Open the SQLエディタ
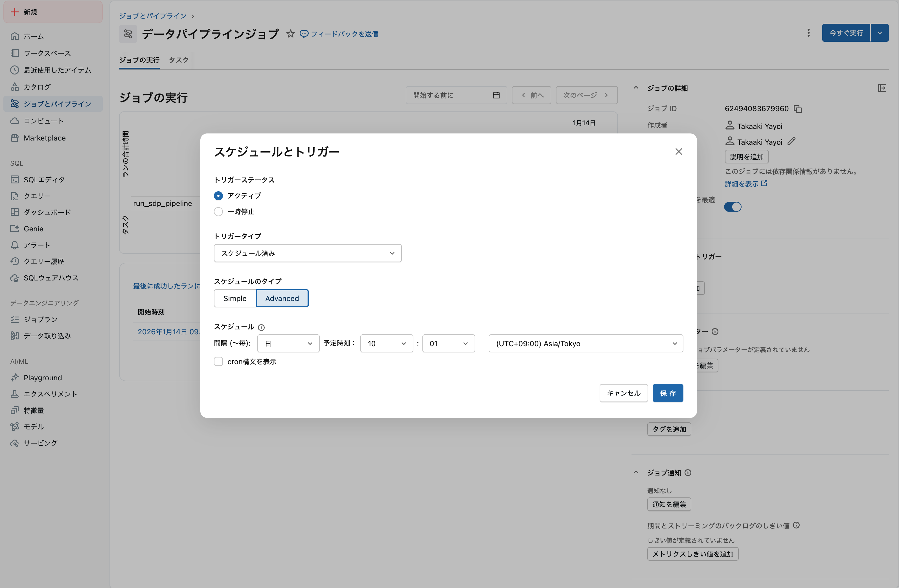Screen dimensions: 899x588 pos(44,179)
